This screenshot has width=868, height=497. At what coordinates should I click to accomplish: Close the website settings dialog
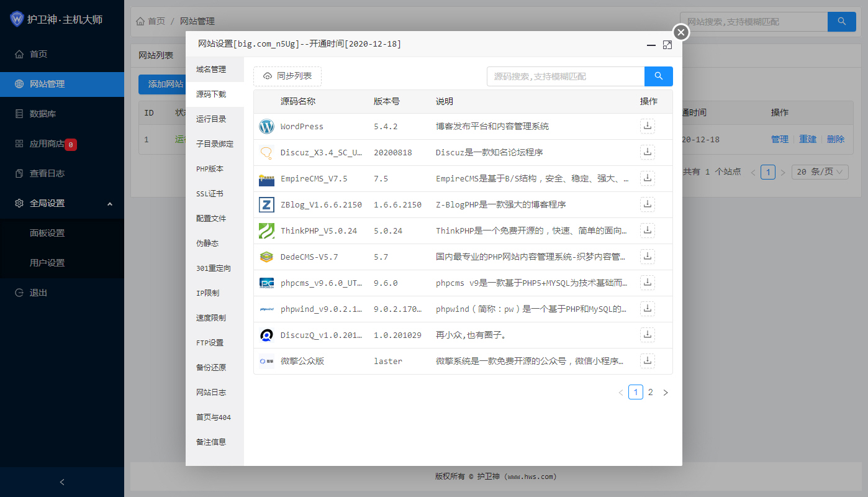pyautogui.click(x=681, y=32)
